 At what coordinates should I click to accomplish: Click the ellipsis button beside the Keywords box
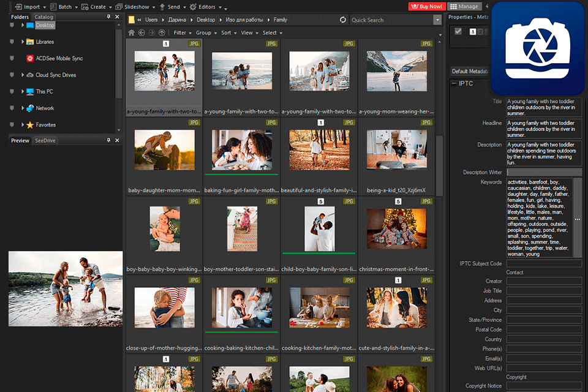tap(577, 219)
